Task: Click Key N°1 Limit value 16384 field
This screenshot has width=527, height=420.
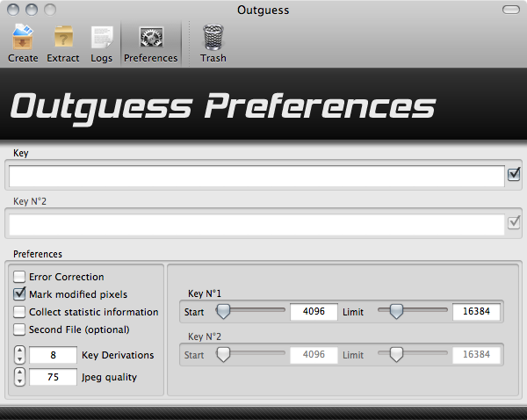Action: point(476,311)
